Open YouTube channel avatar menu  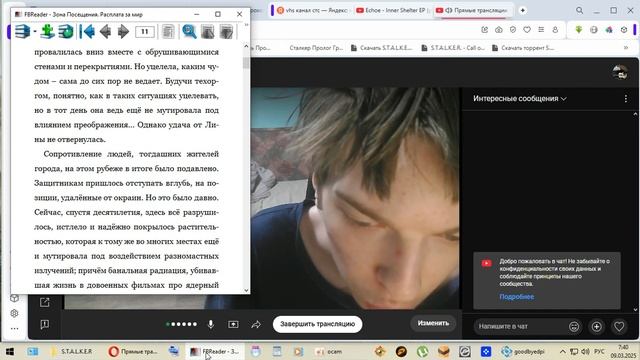[620, 72]
